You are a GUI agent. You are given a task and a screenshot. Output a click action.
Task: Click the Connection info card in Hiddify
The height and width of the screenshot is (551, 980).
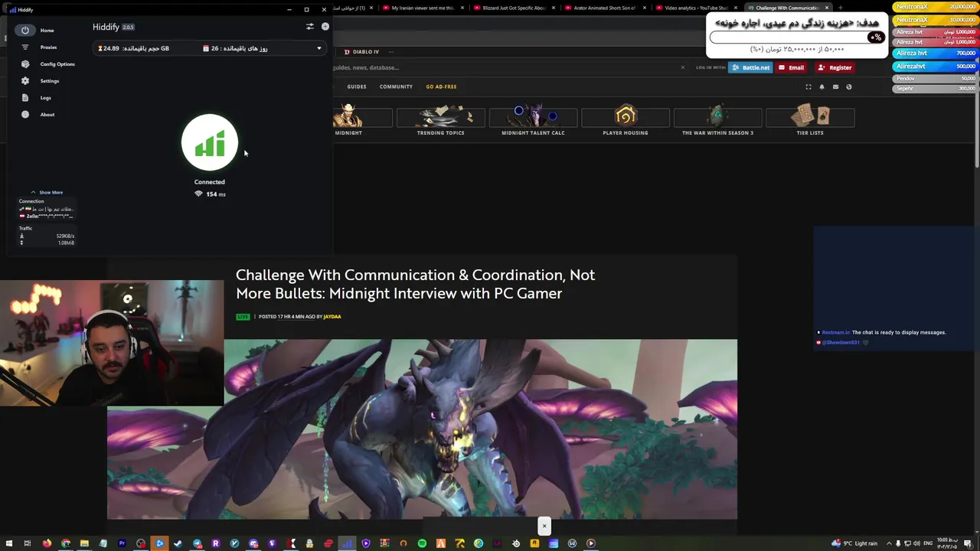pyautogui.click(x=46, y=209)
